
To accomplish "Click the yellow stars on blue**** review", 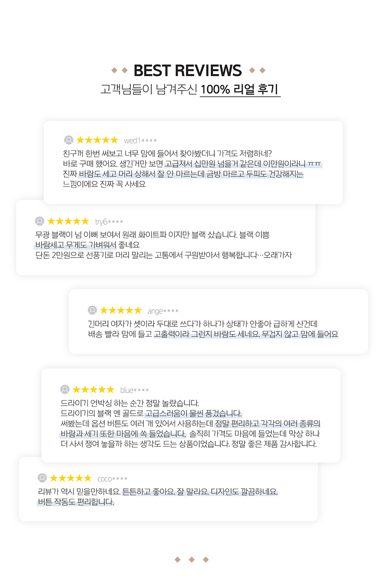I will (x=93, y=390).
